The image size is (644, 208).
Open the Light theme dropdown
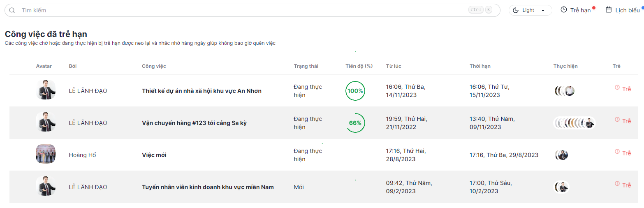click(530, 10)
